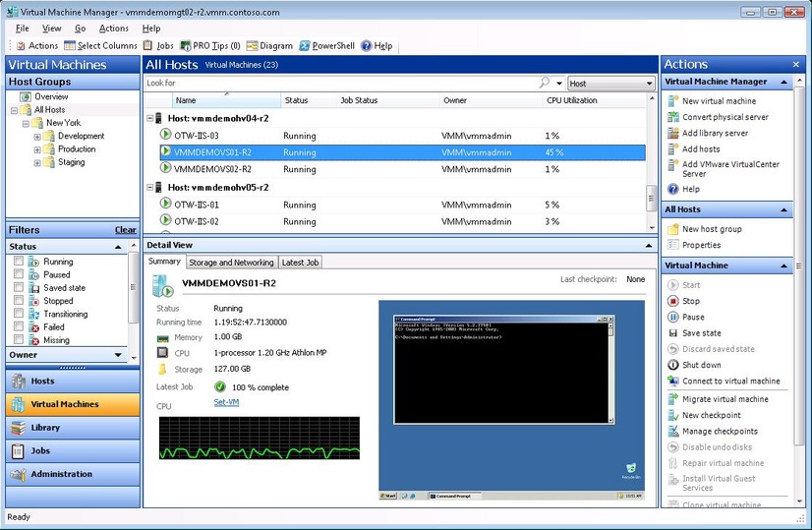Sort by CPU Utilization column
The image size is (812, 530).
pyautogui.click(x=572, y=100)
